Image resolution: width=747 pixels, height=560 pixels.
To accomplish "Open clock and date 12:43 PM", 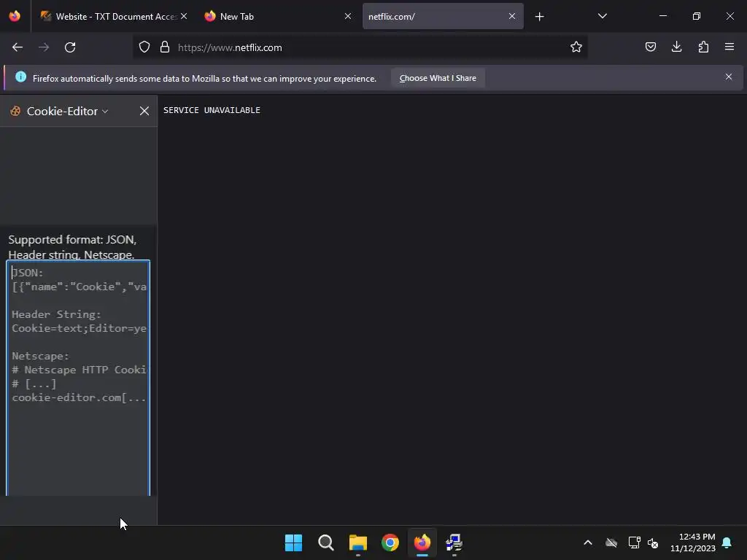I will (693, 542).
